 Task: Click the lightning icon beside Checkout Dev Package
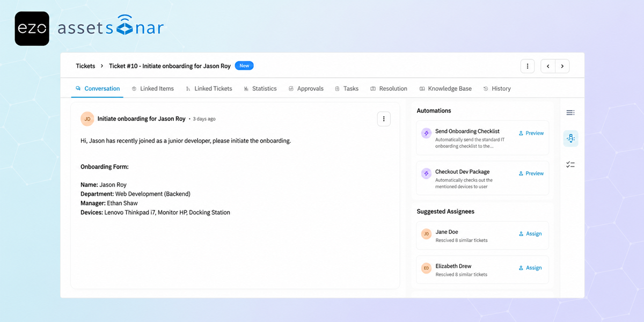[426, 174]
